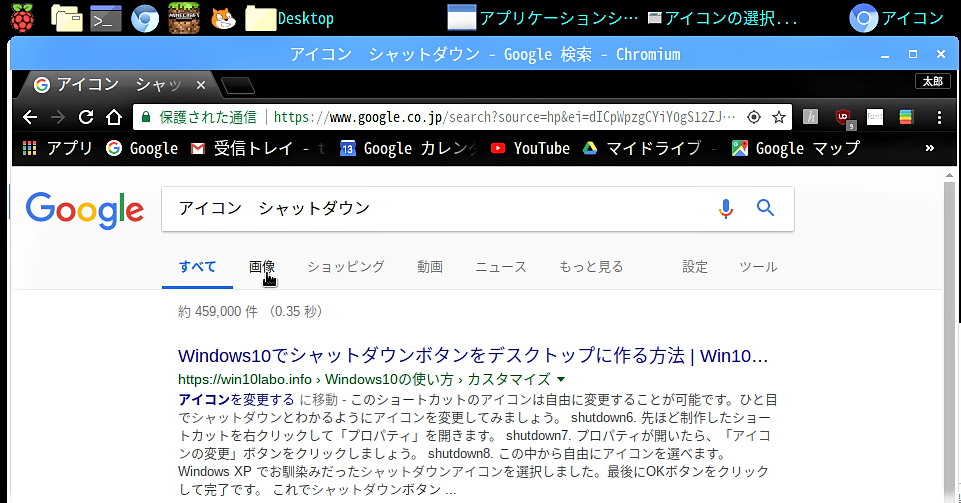Switch to Chromium アイコン taskbar entry
The height and width of the screenshot is (503, 961).
coord(896,18)
